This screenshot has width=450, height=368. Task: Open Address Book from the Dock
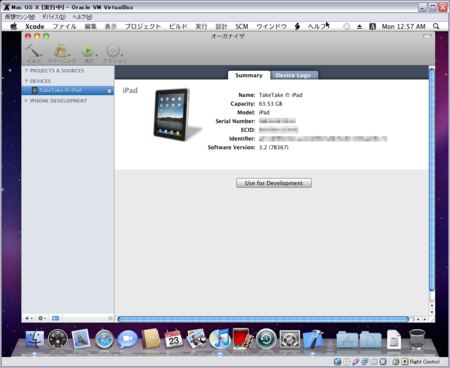151,339
